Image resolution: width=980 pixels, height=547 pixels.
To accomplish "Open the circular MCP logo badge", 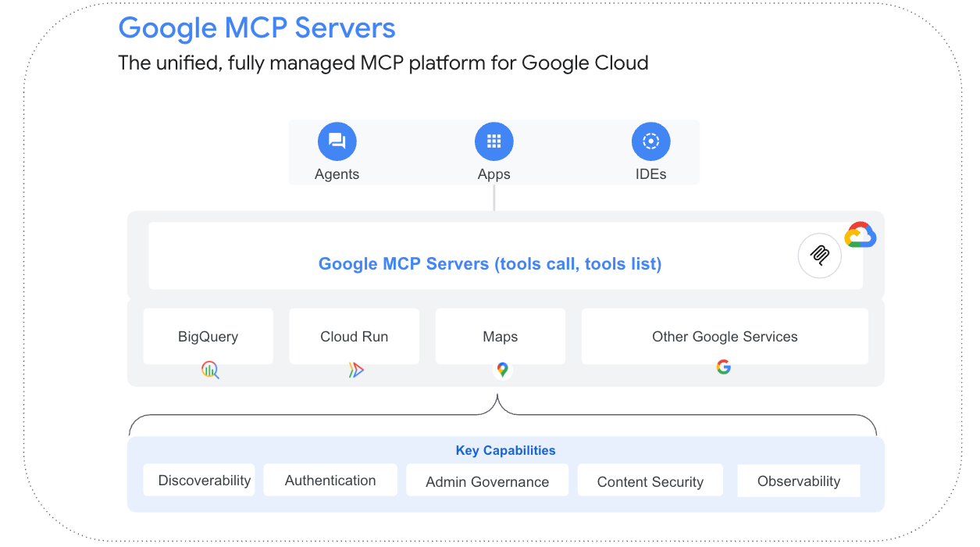I will click(819, 256).
